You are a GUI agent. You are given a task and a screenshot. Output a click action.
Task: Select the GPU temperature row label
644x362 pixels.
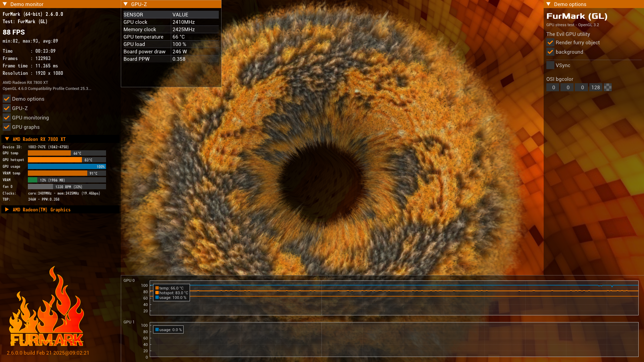point(143,37)
